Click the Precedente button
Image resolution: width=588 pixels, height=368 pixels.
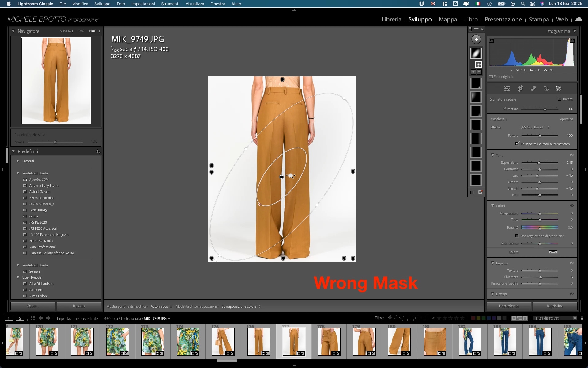click(x=509, y=306)
